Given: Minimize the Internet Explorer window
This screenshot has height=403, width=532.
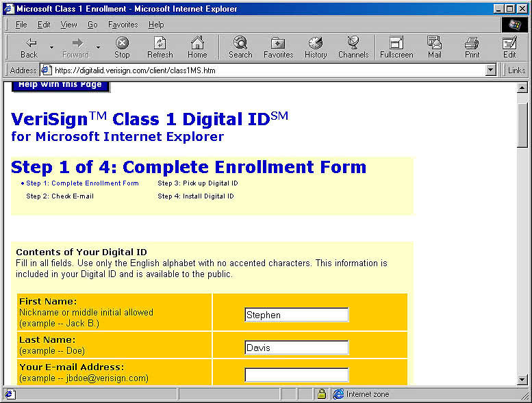Looking at the screenshot, I should [x=498, y=9].
